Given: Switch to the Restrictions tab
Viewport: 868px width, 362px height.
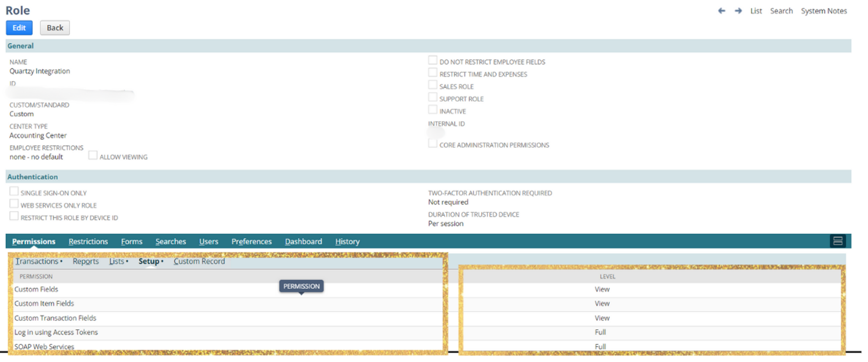Looking at the screenshot, I should 88,241.
